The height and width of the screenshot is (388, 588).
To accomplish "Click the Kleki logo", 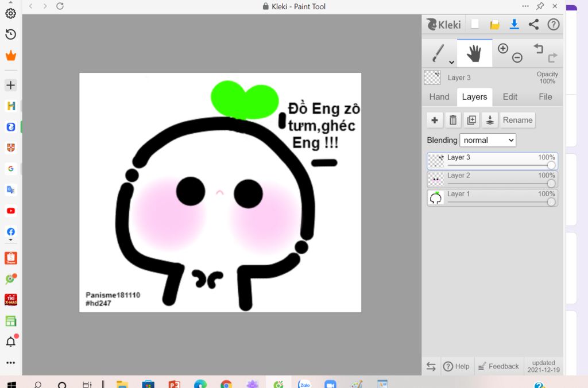I will pyautogui.click(x=444, y=25).
